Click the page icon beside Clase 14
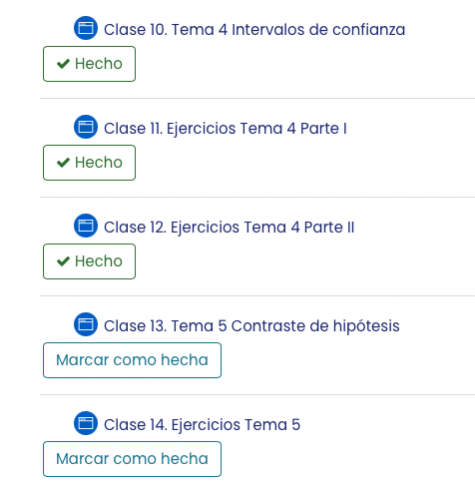The height and width of the screenshot is (489, 475). point(86,423)
